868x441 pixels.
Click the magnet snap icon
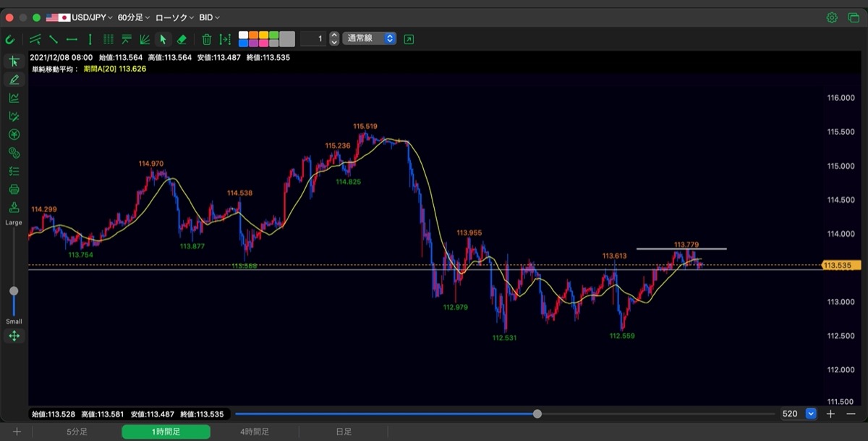pyautogui.click(x=10, y=39)
